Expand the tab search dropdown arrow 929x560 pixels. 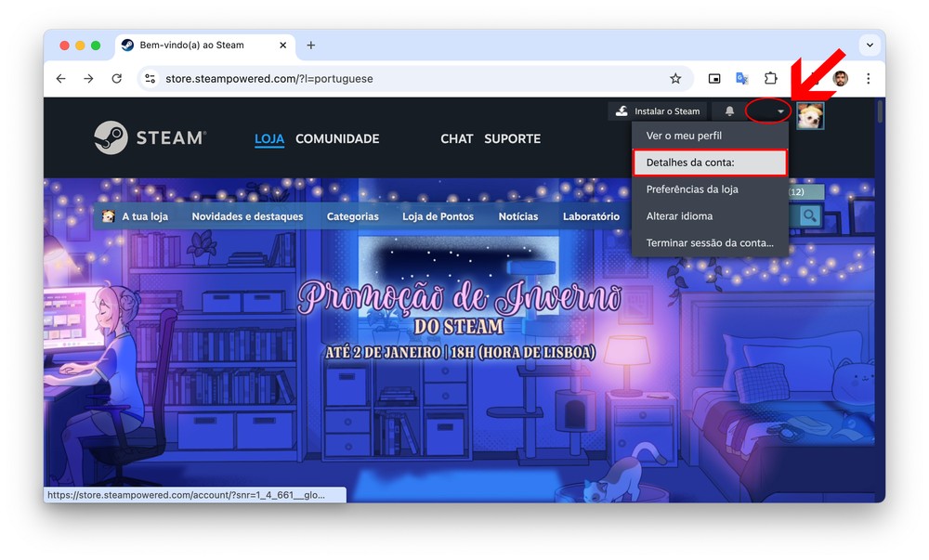[870, 45]
